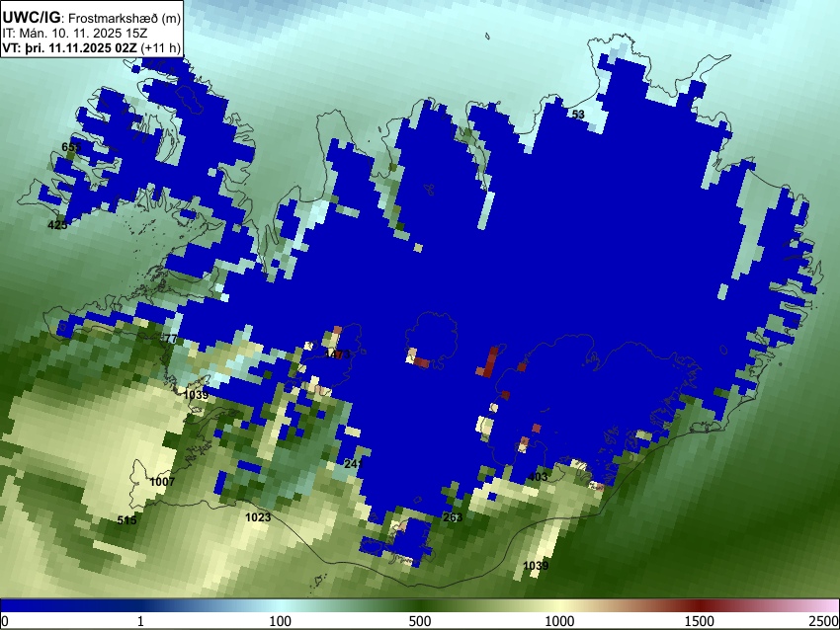840x630 pixels.
Task: Select the 'IT: Mán. 10. 11. 2025 15Z' line
Action: coord(75,34)
